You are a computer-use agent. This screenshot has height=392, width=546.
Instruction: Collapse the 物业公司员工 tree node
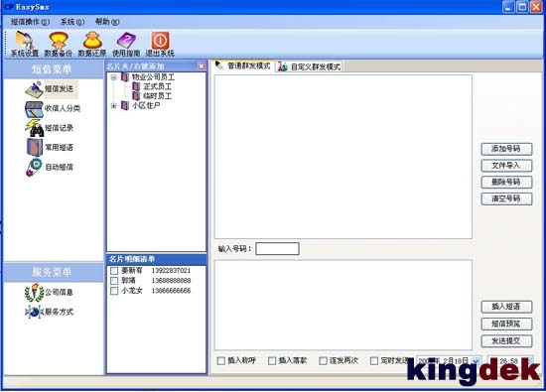coord(113,77)
